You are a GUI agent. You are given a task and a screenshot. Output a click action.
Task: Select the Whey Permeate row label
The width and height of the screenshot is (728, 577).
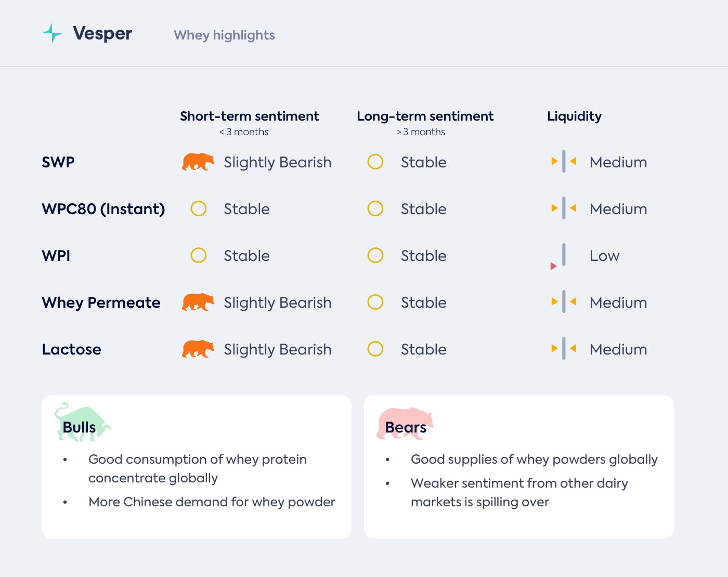tap(101, 303)
